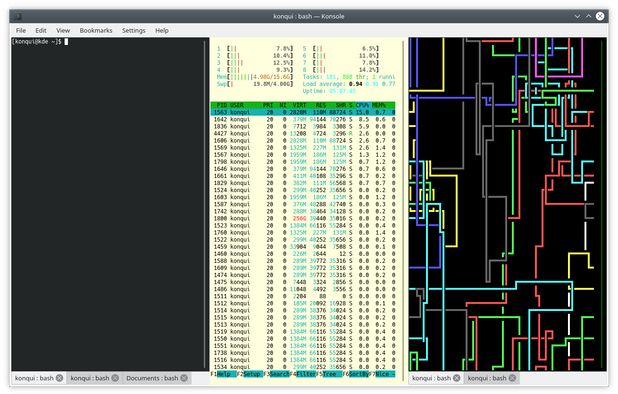Sort htop by the NI column header
The width and height of the screenshot is (618, 394).
pos(283,105)
